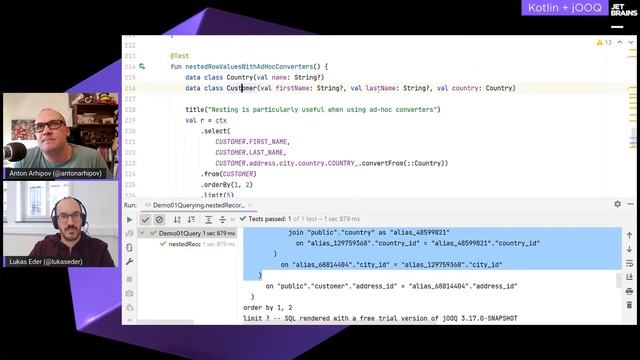Click the title("Nesting is particularly useful") call
Image resolution: width=640 pixels, height=360 pixels.
(x=313, y=109)
